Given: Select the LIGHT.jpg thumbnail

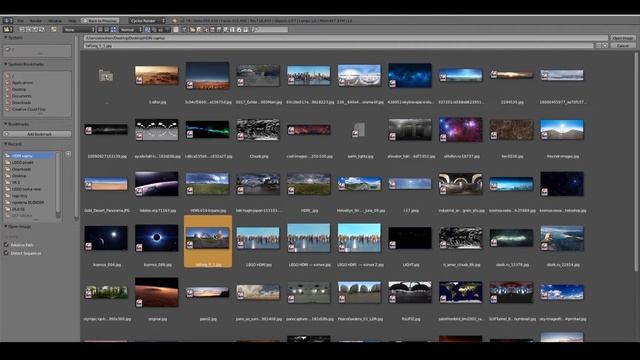Looking at the screenshot, I should (410, 238).
